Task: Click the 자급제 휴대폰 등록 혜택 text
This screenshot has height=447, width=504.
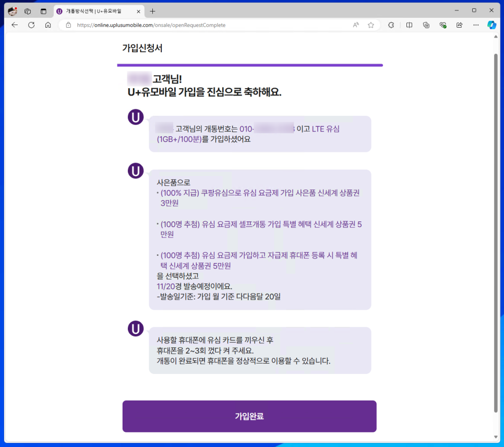Action: click(259, 261)
